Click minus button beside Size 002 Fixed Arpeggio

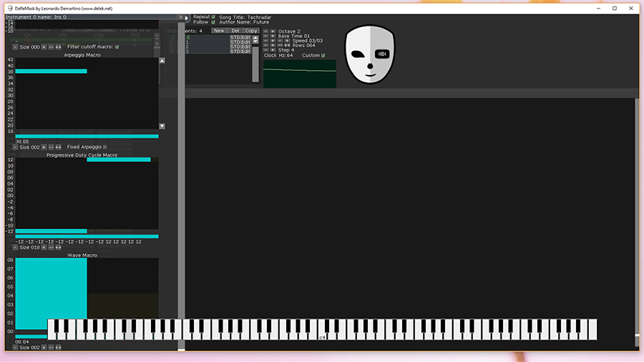pyautogui.click(x=15, y=147)
